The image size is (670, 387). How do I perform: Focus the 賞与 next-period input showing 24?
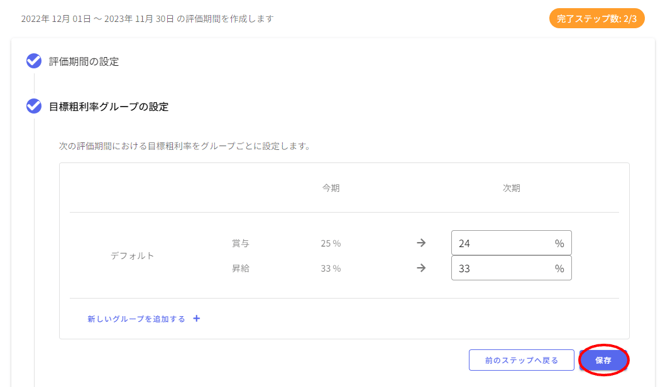511,243
